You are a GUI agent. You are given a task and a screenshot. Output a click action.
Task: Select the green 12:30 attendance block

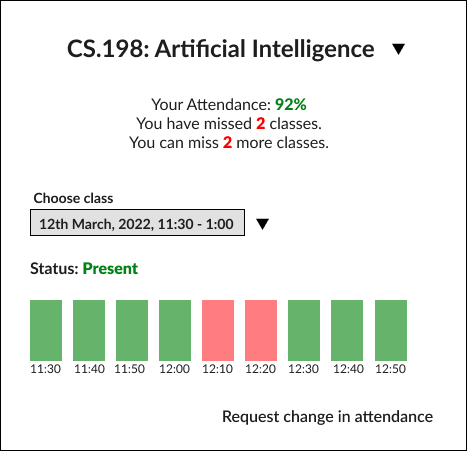click(x=304, y=330)
